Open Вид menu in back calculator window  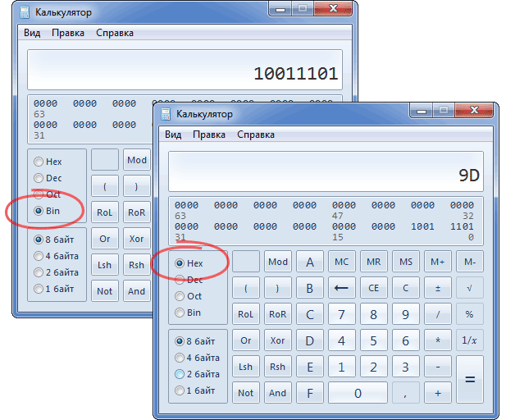[32, 33]
